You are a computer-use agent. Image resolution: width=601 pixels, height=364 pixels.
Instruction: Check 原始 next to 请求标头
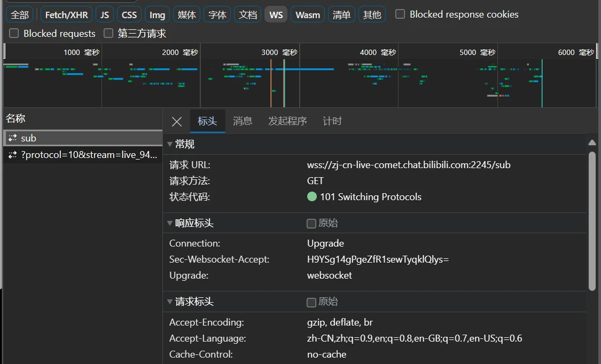pos(311,303)
